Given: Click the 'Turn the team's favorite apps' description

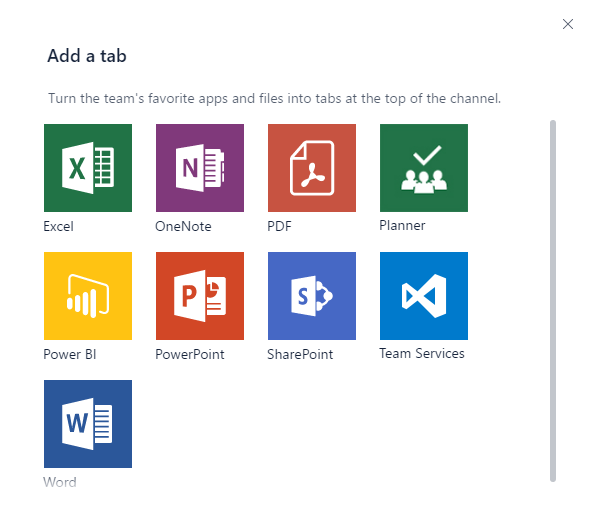Looking at the screenshot, I should click(x=274, y=98).
